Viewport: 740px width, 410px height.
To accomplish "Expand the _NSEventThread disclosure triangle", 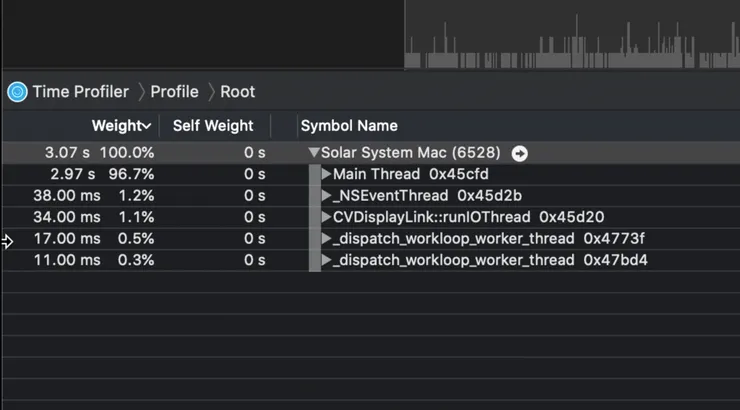I will point(326,196).
